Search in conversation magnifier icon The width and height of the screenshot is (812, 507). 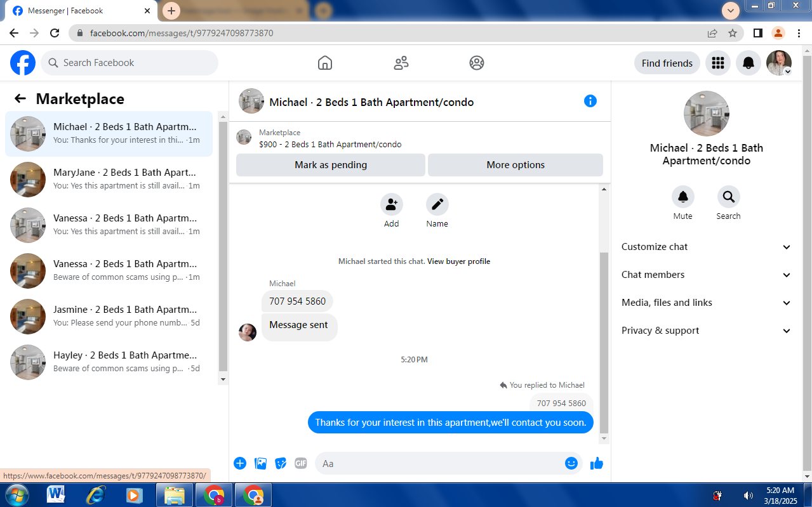[729, 197]
